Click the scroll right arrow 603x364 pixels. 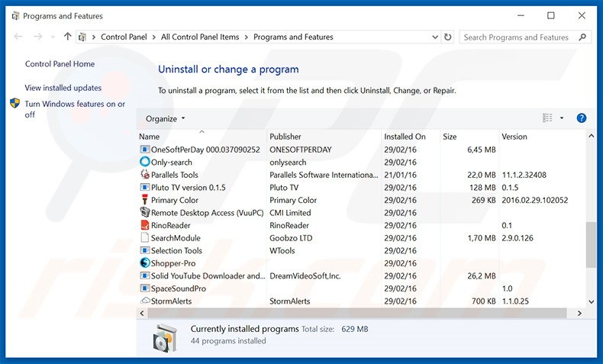[579, 314]
